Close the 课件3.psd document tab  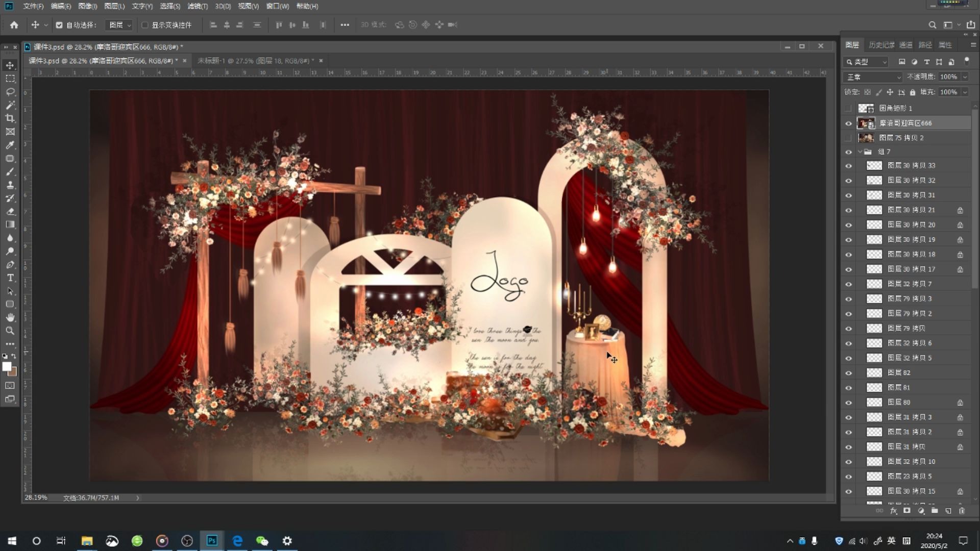(184, 61)
